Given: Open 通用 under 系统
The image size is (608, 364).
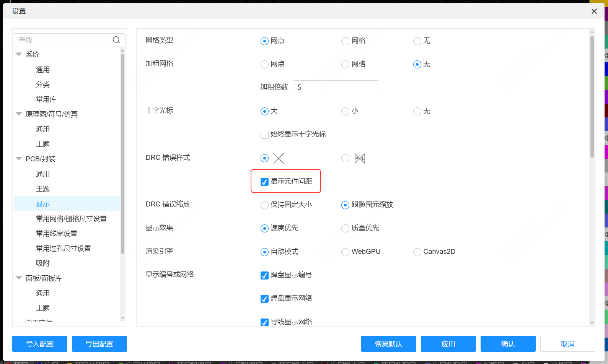Looking at the screenshot, I should click(x=43, y=70).
